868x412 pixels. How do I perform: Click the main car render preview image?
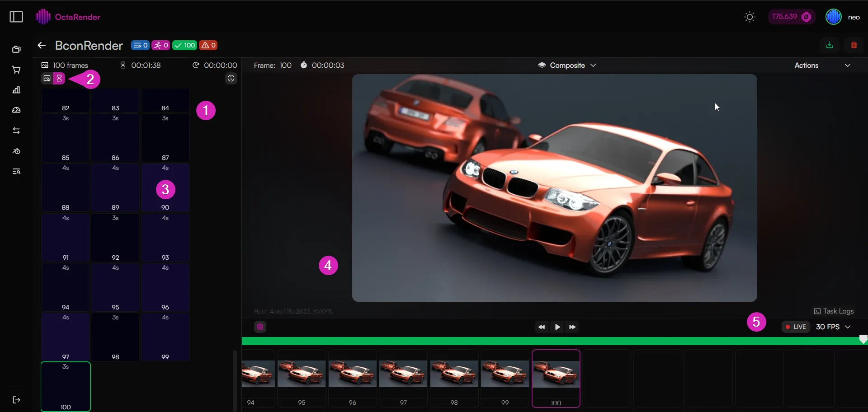(x=554, y=188)
